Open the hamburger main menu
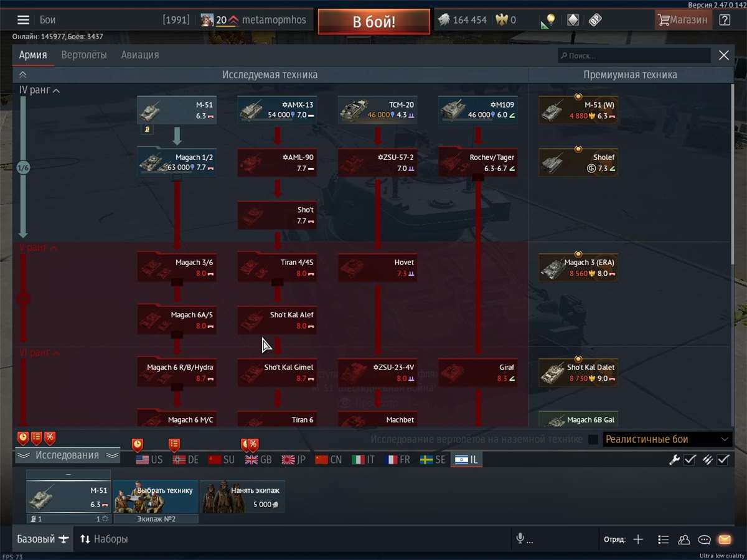This screenshot has height=560, width=747. pos(23,20)
